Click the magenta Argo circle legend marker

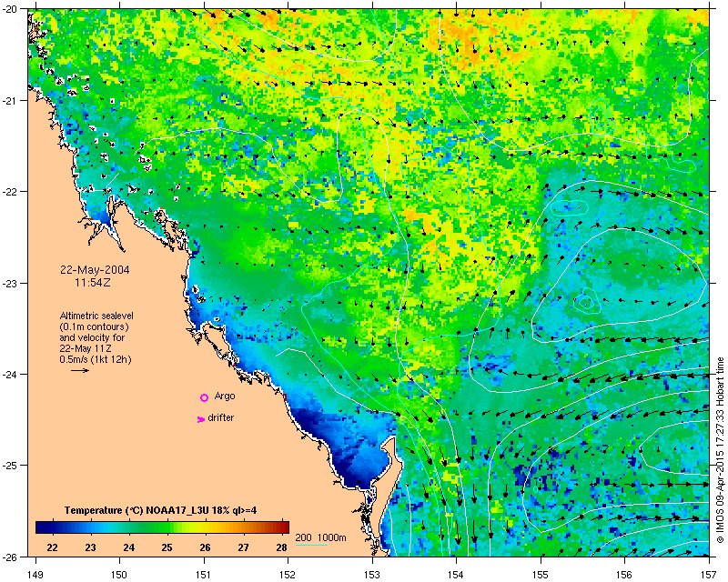pyautogui.click(x=204, y=397)
